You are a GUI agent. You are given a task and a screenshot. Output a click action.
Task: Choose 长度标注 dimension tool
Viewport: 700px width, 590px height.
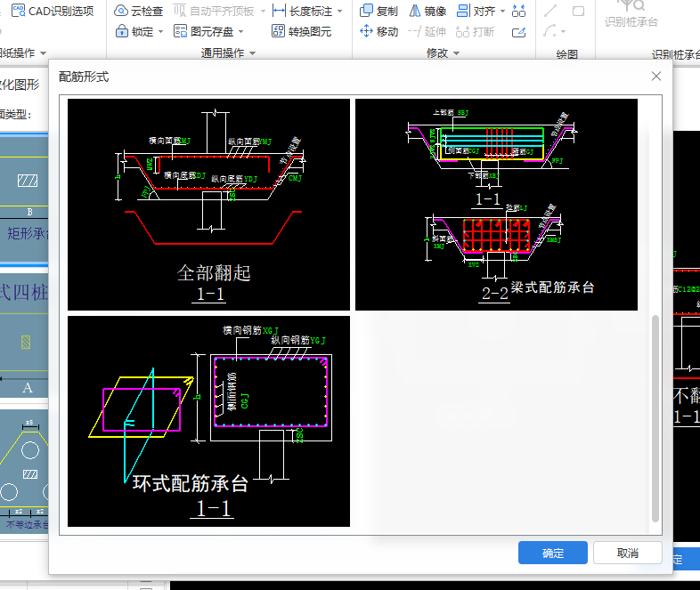pyautogui.click(x=302, y=11)
